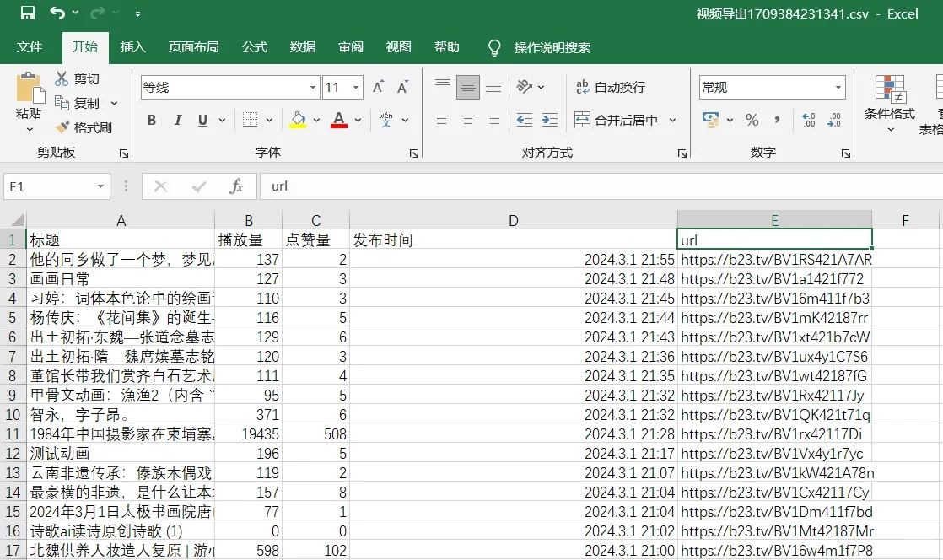The width and height of the screenshot is (943, 560).
Task: Open the 剪贴板 dialog launcher
Action: [124, 153]
